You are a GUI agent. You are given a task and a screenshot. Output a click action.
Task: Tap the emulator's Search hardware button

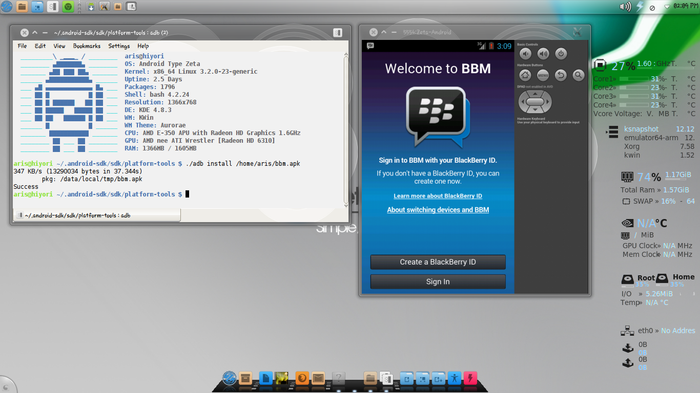pos(578,75)
